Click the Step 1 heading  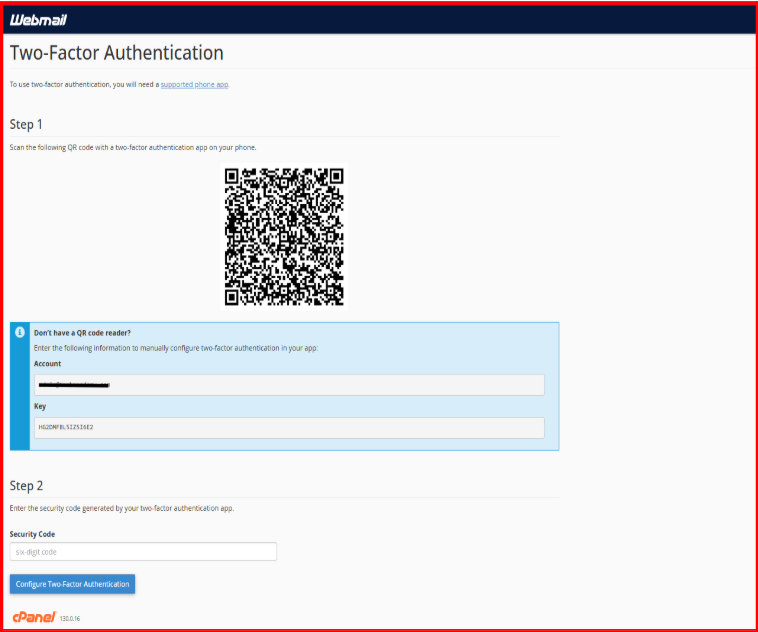click(27, 124)
